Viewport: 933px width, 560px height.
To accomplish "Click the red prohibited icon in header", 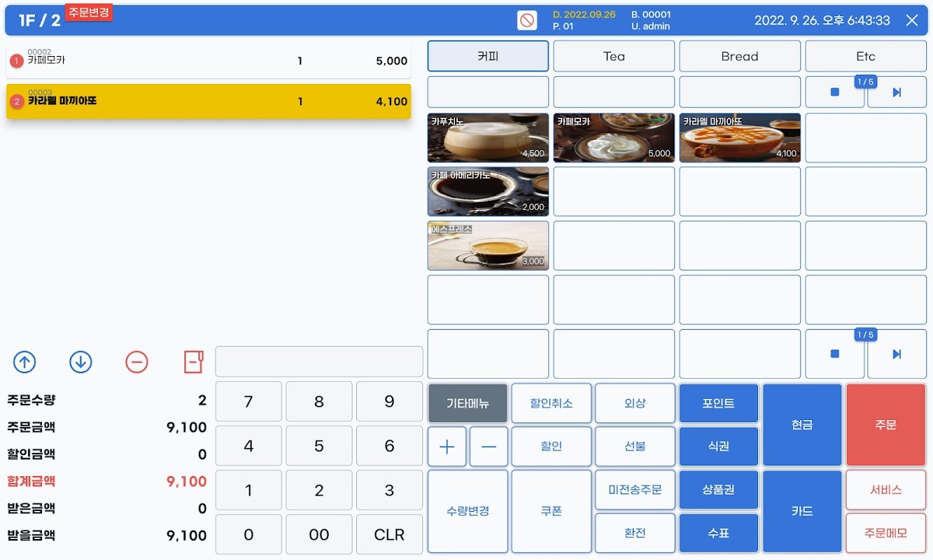I will pos(527,20).
